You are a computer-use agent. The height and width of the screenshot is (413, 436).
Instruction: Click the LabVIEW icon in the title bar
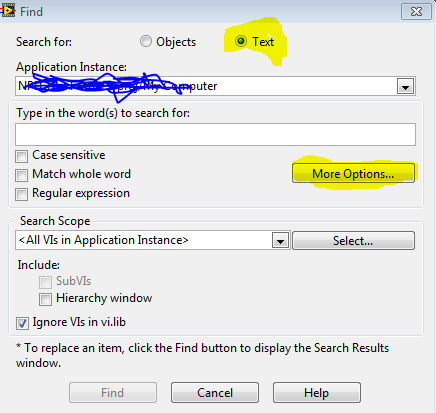(8, 11)
